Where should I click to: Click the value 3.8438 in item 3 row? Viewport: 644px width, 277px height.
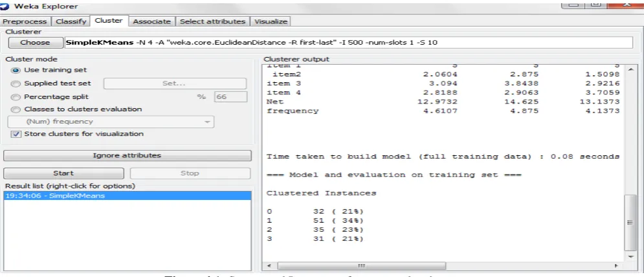pos(521,83)
